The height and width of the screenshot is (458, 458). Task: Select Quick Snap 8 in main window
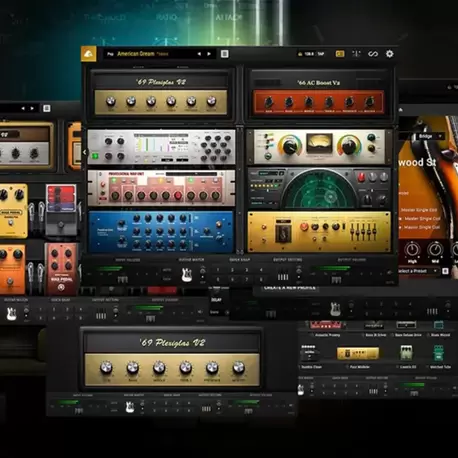[261, 279]
